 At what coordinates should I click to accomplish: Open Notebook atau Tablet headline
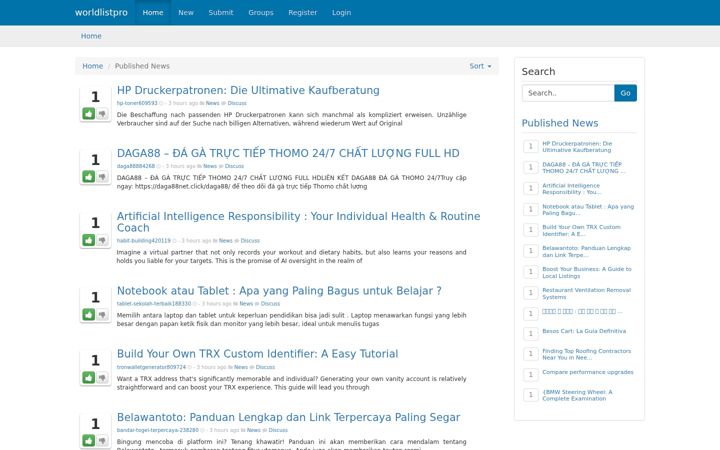point(279,291)
